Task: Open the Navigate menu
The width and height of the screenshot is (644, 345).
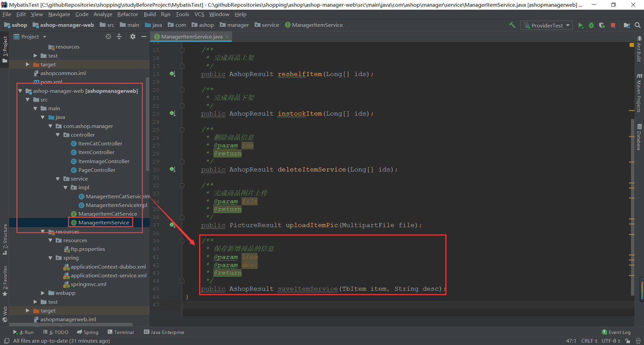Action: (59, 14)
